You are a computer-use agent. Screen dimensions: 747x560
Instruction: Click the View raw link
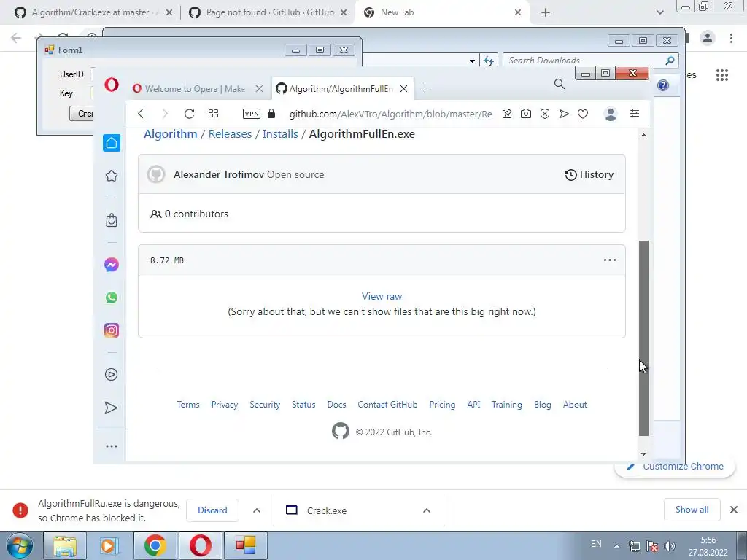(382, 296)
